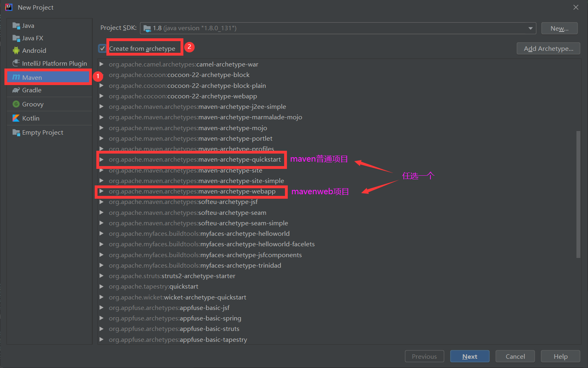
Task: Expand the wicket-archetype-quickstart node
Action: coord(102,297)
